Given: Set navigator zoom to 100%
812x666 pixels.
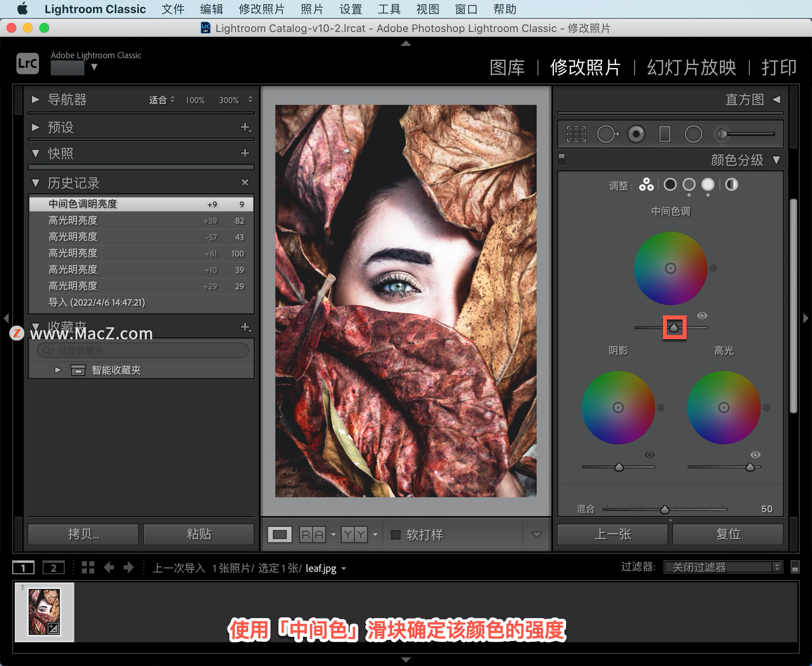Looking at the screenshot, I should tap(195, 100).
